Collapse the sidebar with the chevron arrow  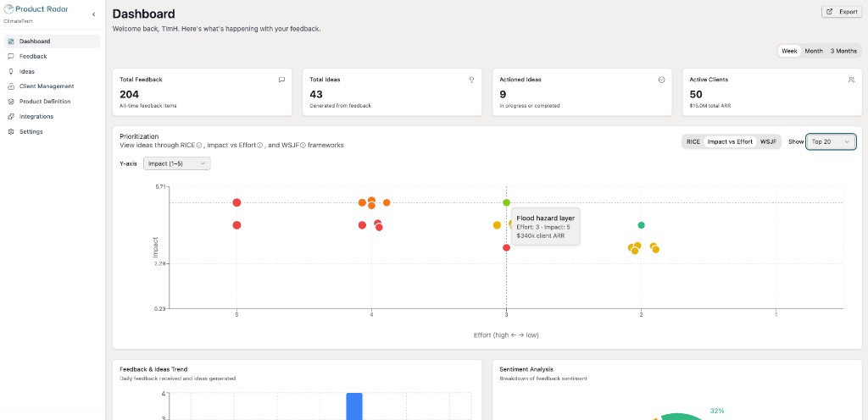[x=93, y=14]
